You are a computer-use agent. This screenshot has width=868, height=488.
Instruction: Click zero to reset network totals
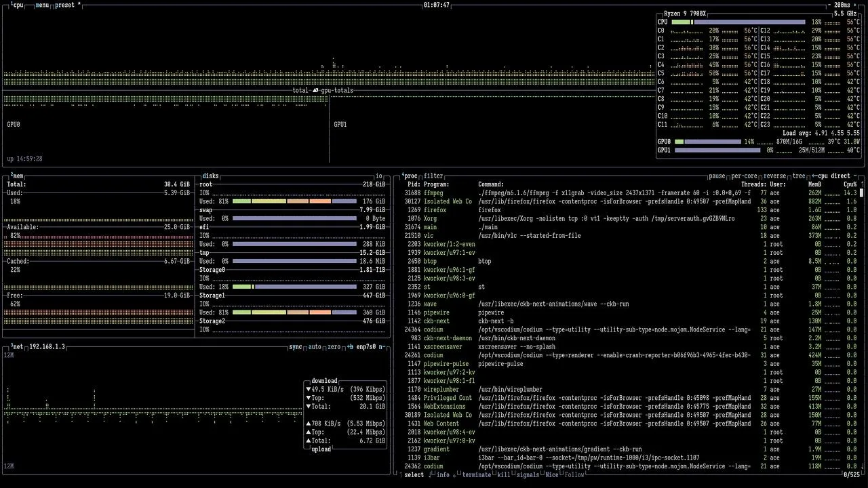coord(334,346)
